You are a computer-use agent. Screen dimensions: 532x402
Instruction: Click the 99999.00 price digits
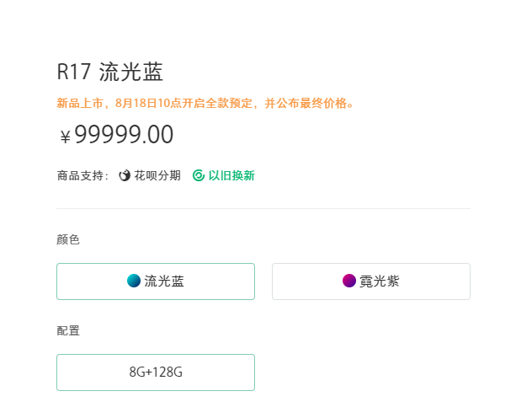coord(124,135)
